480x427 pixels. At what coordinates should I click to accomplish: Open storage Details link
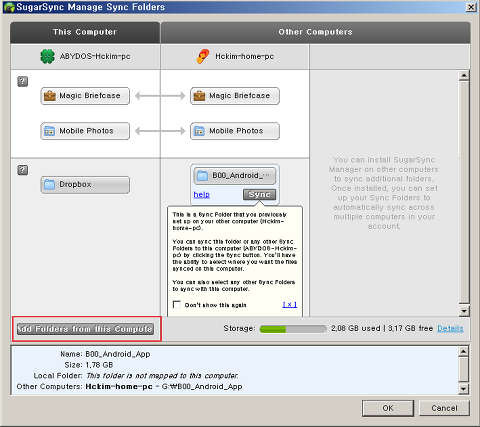point(450,329)
